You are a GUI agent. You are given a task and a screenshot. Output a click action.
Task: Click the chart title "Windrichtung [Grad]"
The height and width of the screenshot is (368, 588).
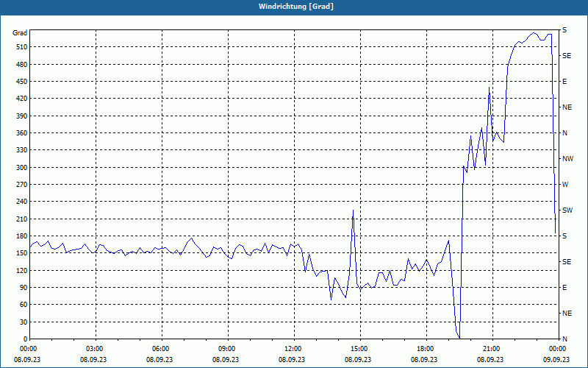(296, 7)
